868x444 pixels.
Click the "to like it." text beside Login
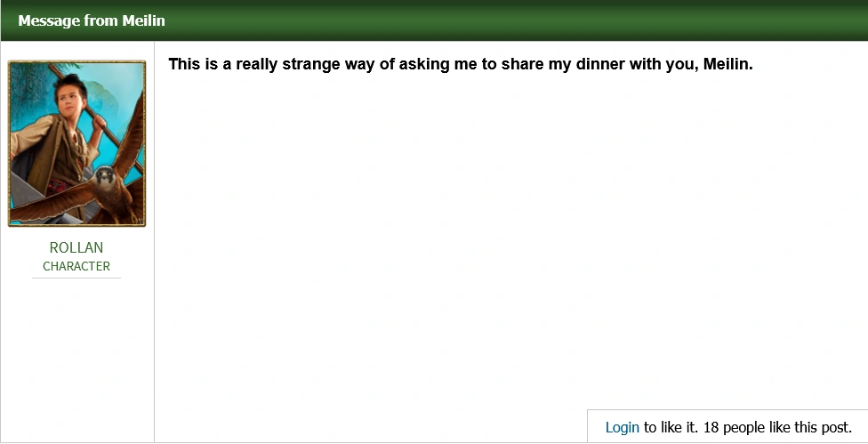click(x=671, y=427)
